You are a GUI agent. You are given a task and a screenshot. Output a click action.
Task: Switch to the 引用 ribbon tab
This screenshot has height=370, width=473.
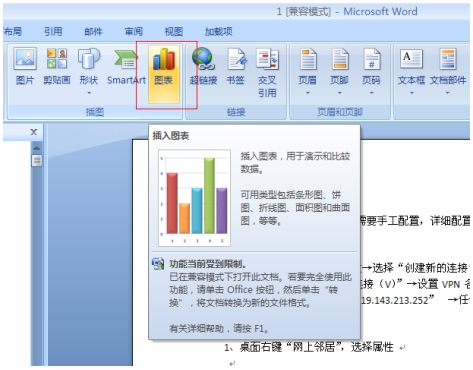tap(53, 32)
